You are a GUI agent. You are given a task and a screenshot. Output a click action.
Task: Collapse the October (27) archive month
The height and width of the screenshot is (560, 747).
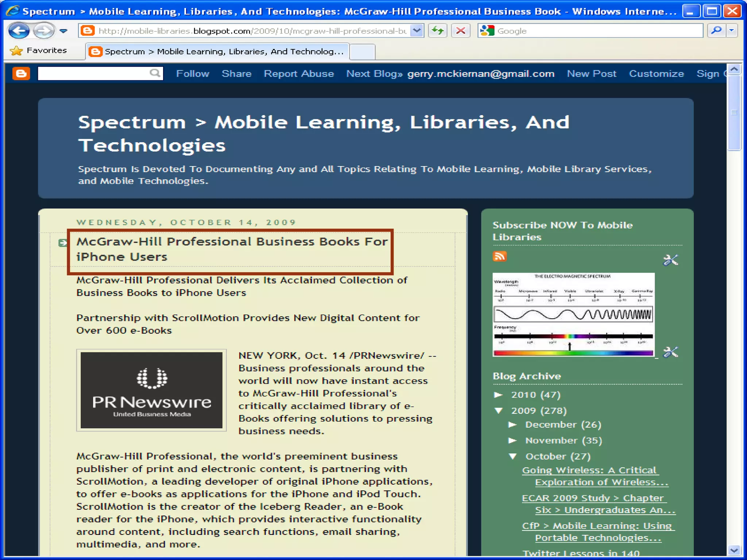point(512,456)
